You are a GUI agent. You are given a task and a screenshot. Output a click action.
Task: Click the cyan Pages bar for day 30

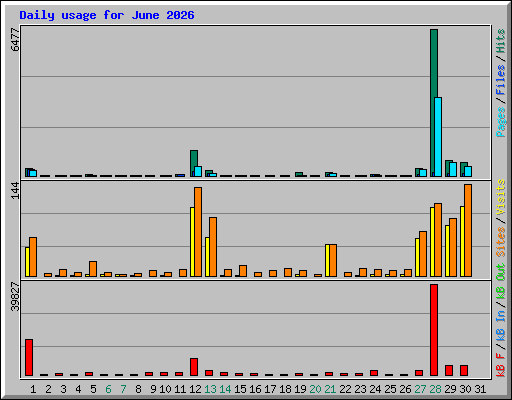tap(468, 171)
